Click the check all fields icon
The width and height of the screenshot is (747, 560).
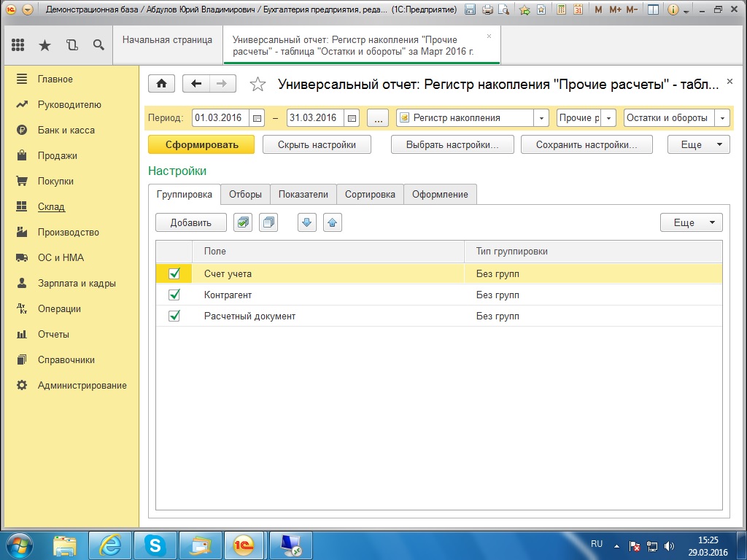(243, 222)
